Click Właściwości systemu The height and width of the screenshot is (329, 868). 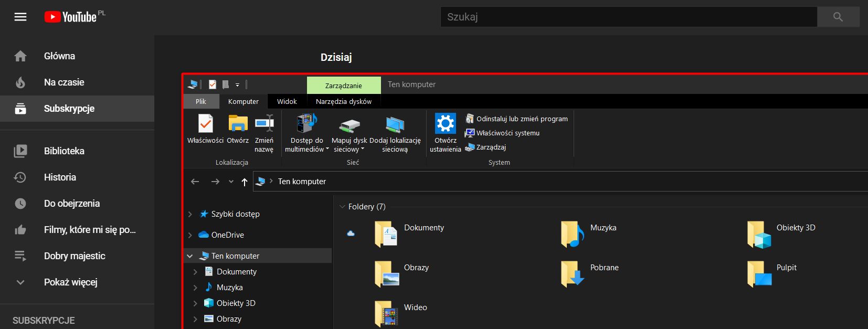pyautogui.click(x=502, y=133)
